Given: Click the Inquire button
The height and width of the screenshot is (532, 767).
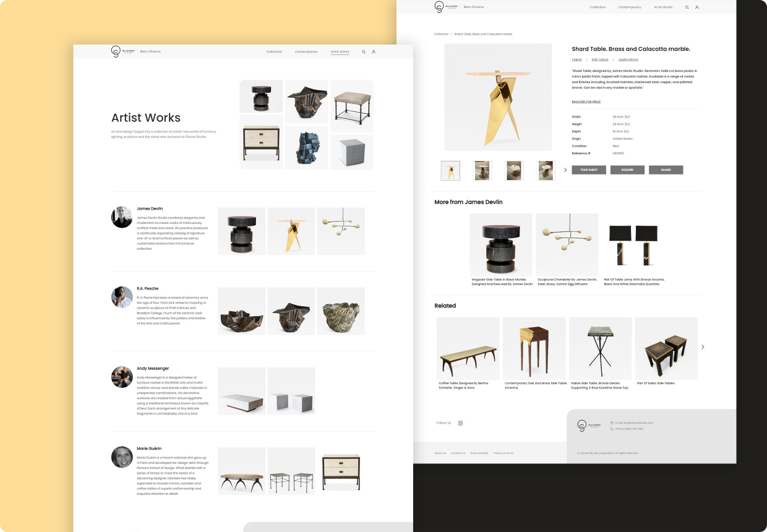Looking at the screenshot, I should (627, 170).
